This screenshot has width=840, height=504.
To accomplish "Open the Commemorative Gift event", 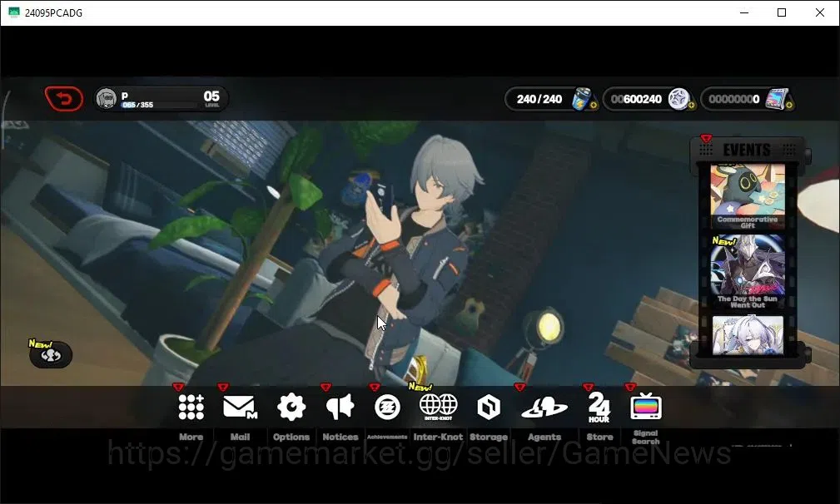I will [x=748, y=197].
